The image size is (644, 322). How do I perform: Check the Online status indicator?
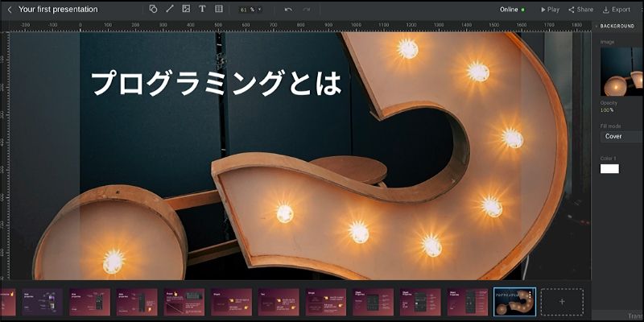(x=512, y=10)
